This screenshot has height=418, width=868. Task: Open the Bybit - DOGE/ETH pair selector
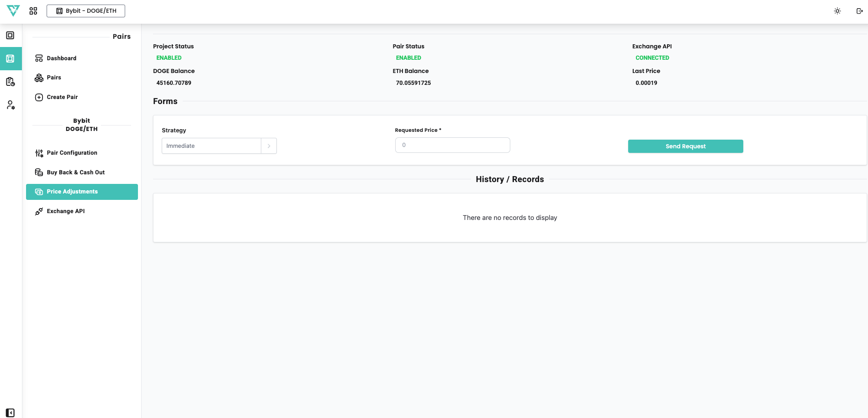[86, 11]
